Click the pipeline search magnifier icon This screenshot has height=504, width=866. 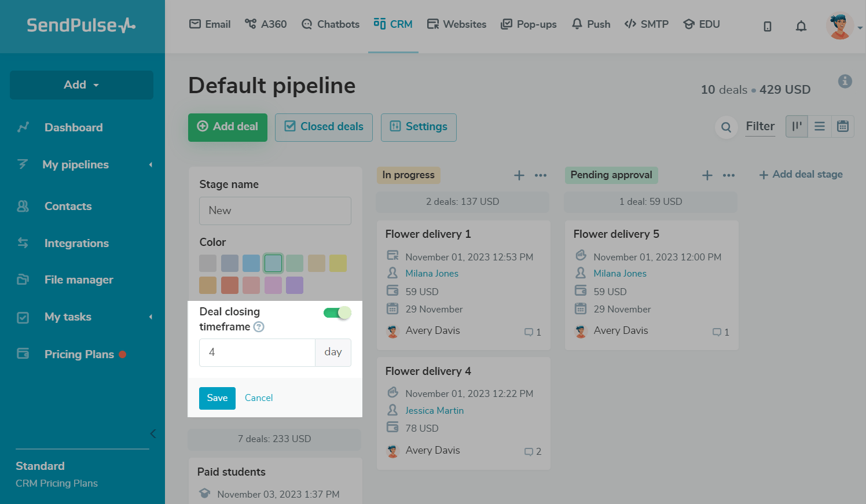(726, 127)
